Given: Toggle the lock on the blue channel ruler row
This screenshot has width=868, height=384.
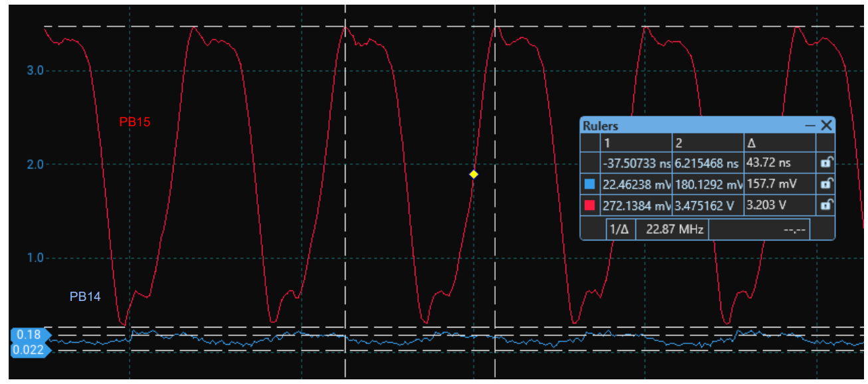Looking at the screenshot, I should click(825, 184).
